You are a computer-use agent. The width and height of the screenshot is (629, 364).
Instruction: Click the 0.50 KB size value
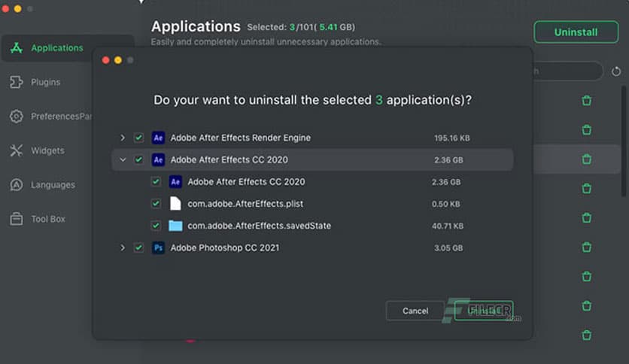tap(445, 204)
